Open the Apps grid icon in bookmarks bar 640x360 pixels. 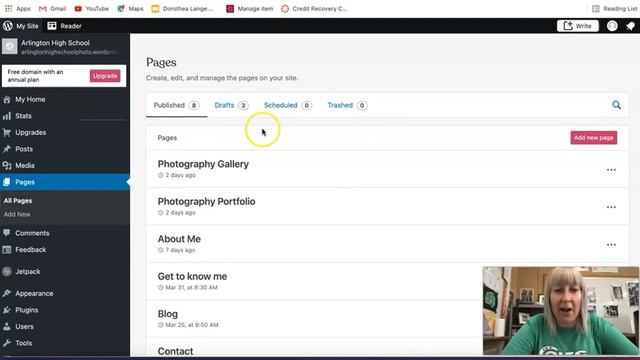tap(9, 9)
